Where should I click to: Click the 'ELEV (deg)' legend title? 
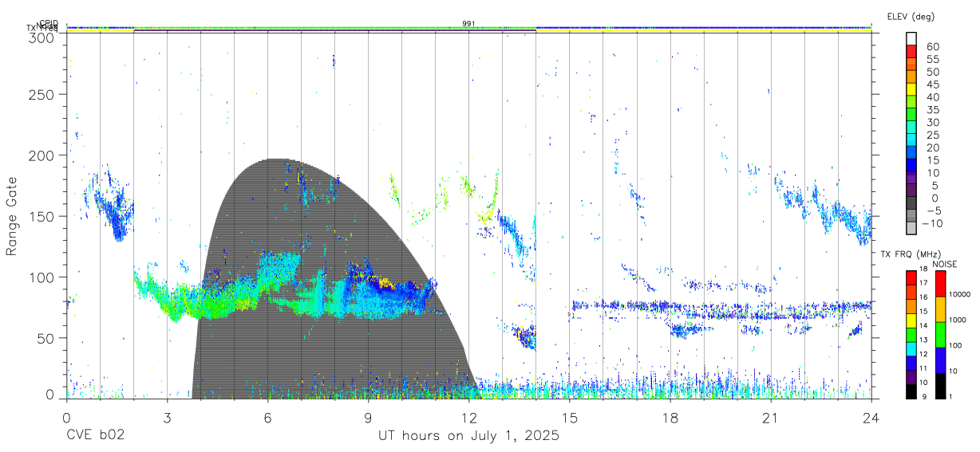911,16
